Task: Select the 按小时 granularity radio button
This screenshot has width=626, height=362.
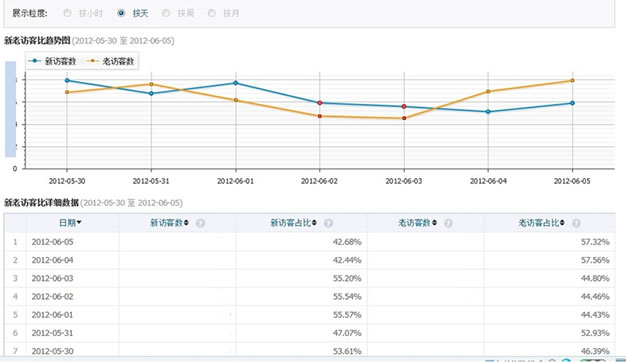Action: point(67,13)
